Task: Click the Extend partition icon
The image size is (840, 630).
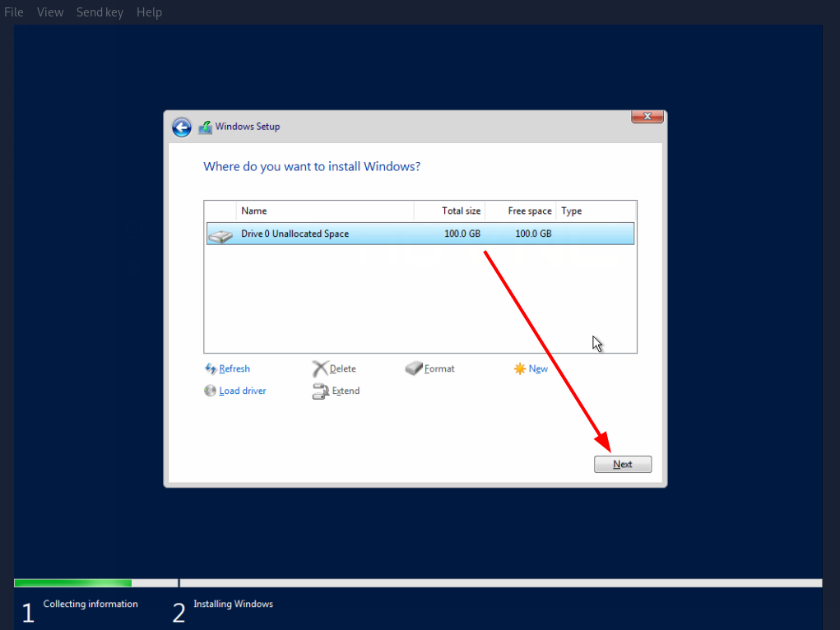Action: 320,391
